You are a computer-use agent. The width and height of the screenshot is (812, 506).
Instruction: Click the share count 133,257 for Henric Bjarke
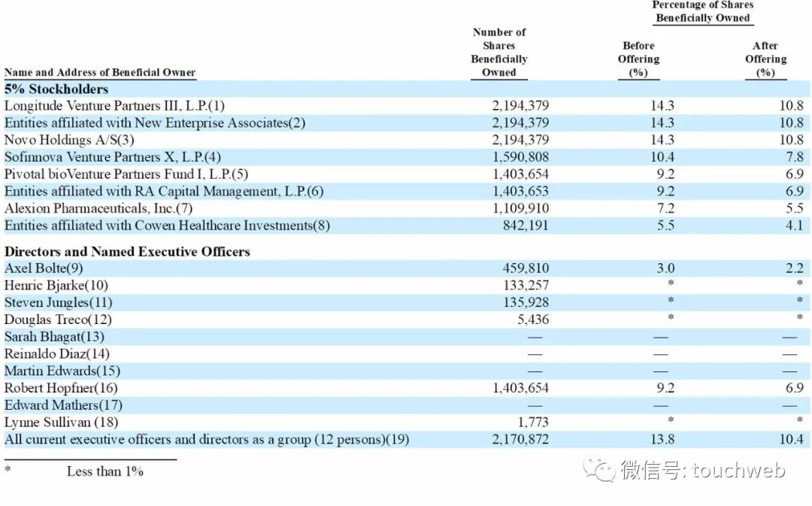(526, 286)
